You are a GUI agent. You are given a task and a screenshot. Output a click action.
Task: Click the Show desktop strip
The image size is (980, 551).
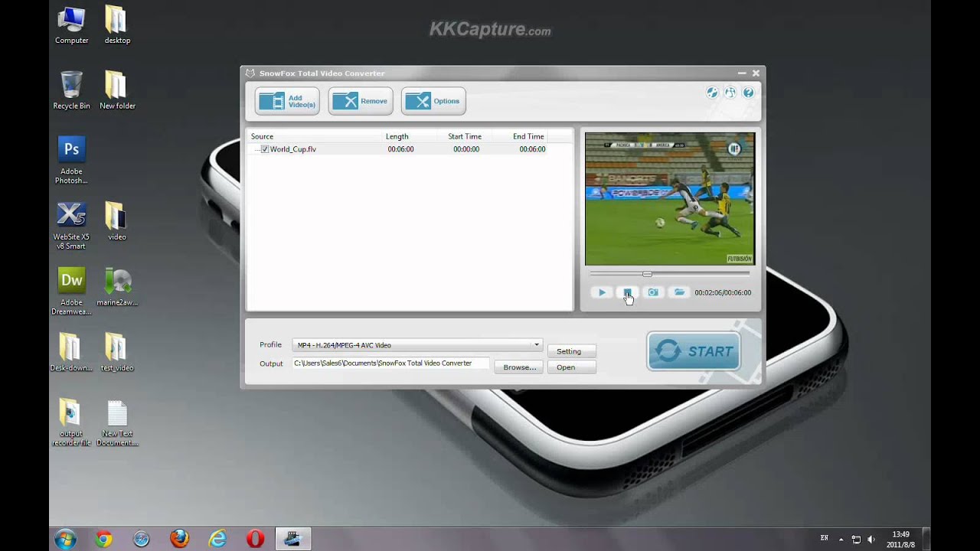click(926, 539)
